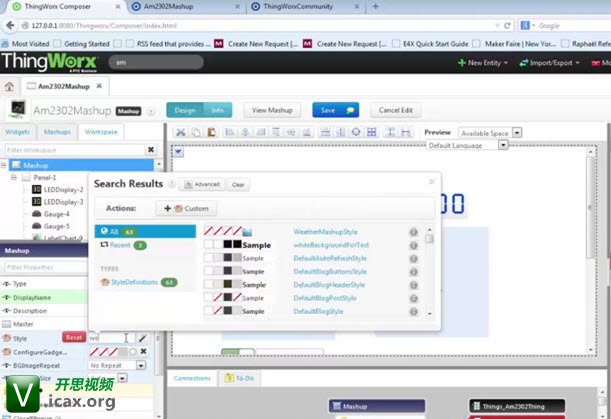
Task: Open info for DefaultBlogHeaderStyle result
Action: (413, 285)
